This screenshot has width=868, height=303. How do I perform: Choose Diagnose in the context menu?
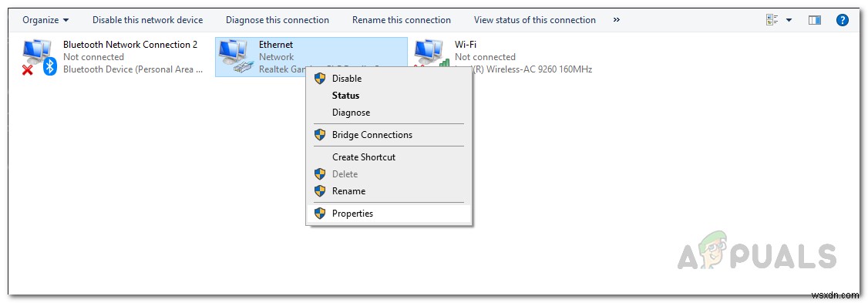389,113
